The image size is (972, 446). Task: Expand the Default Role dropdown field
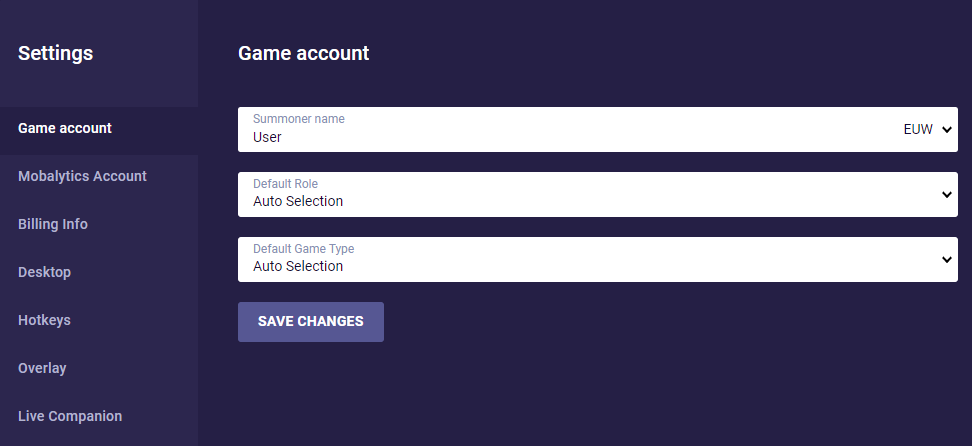pyautogui.click(x=598, y=194)
